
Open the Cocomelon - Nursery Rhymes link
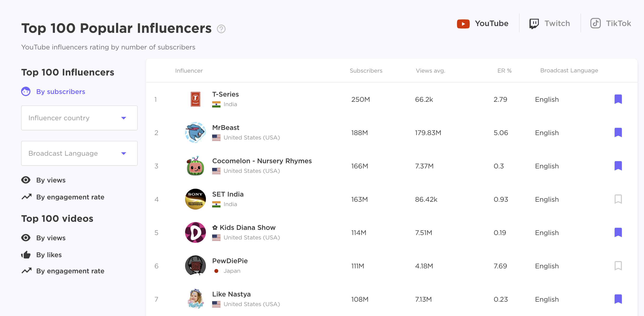[x=262, y=161]
